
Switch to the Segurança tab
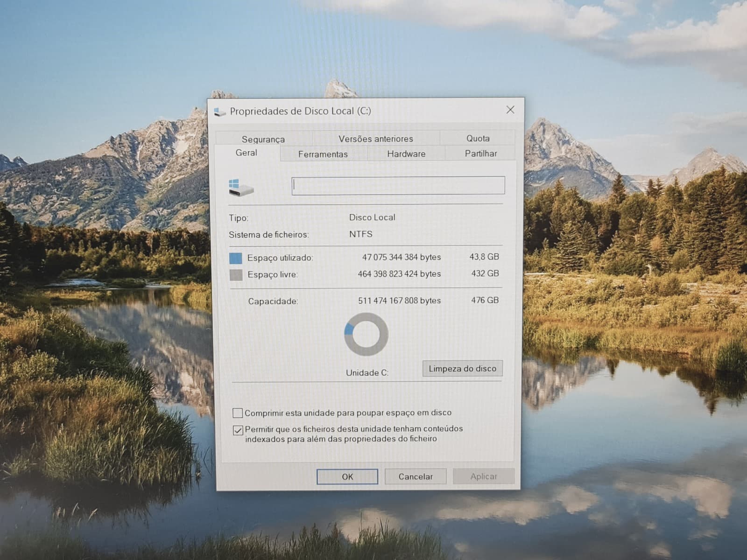click(x=263, y=139)
